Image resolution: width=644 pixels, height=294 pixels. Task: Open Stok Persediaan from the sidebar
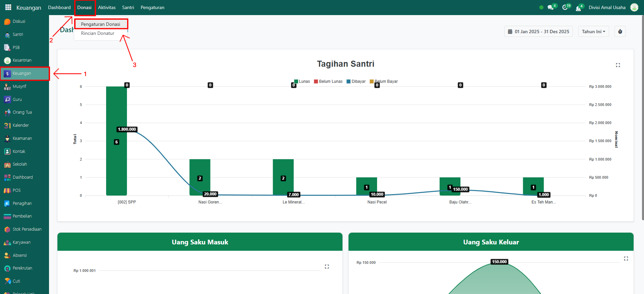27,229
